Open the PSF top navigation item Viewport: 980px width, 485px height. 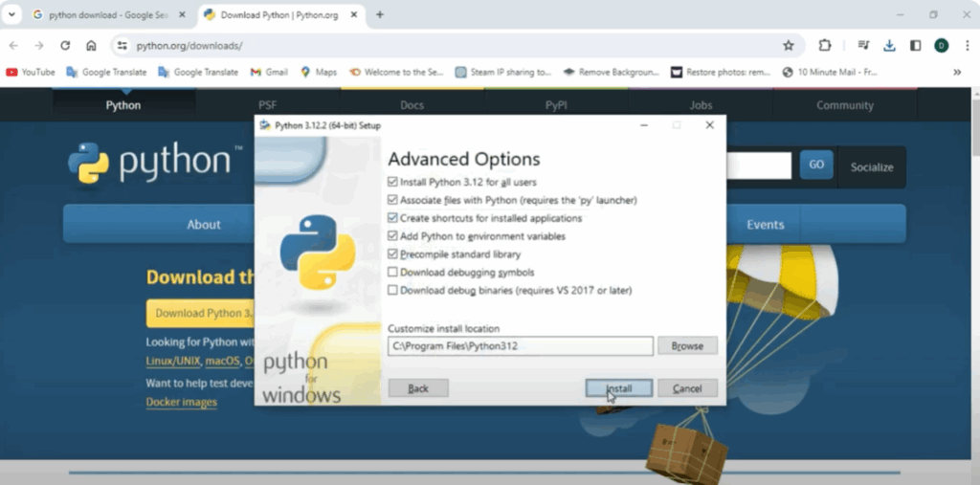pos(268,105)
